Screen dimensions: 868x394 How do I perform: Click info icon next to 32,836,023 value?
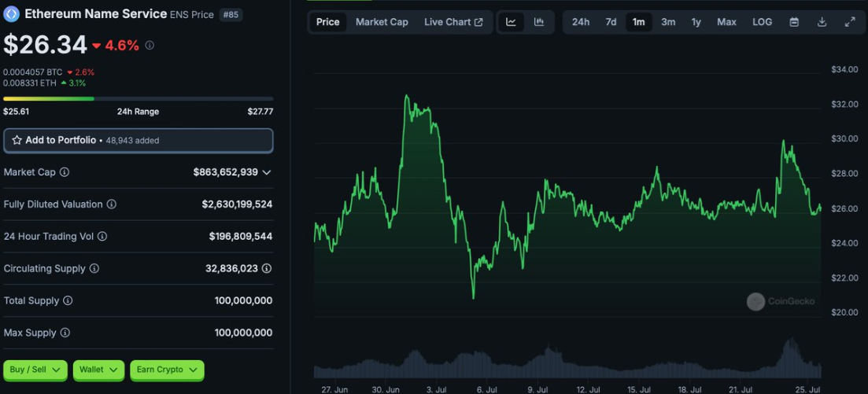click(x=267, y=268)
